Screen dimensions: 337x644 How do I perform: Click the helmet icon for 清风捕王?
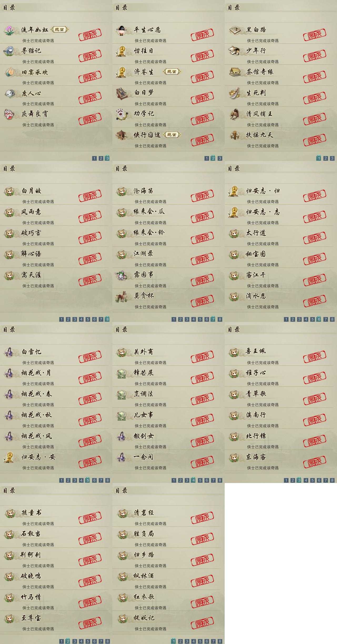234,114
